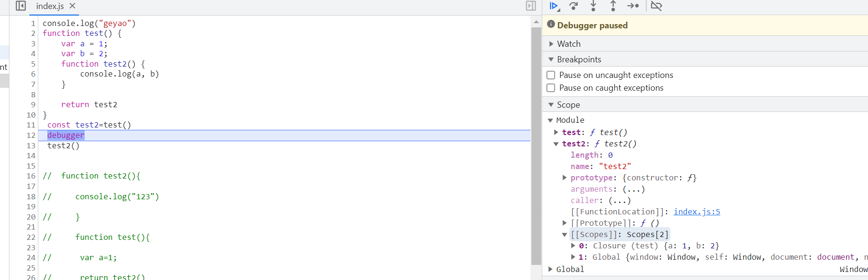The image size is (868, 280).
Task: Resume script execution
Action: pos(554,6)
